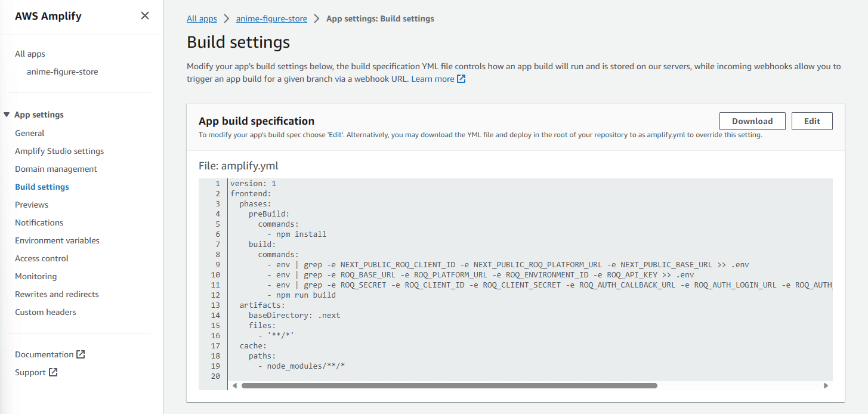Click the 'version: 1' line

[253, 183]
